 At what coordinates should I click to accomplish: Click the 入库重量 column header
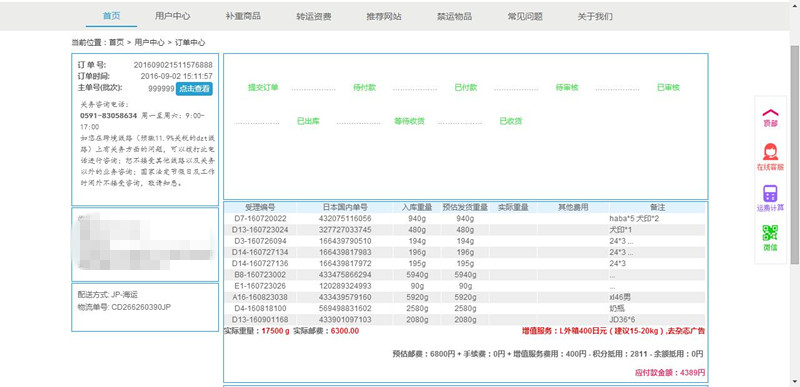pyautogui.click(x=417, y=208)
